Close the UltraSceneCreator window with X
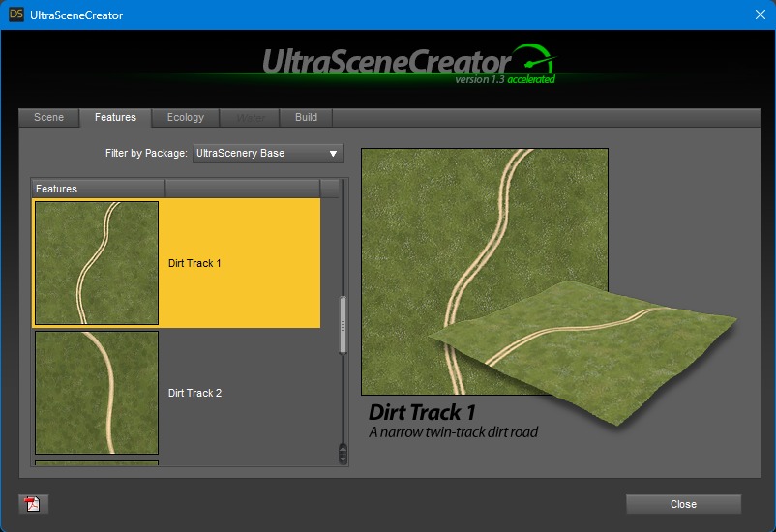Screen dimensions: 776x532 coord(761,15)
